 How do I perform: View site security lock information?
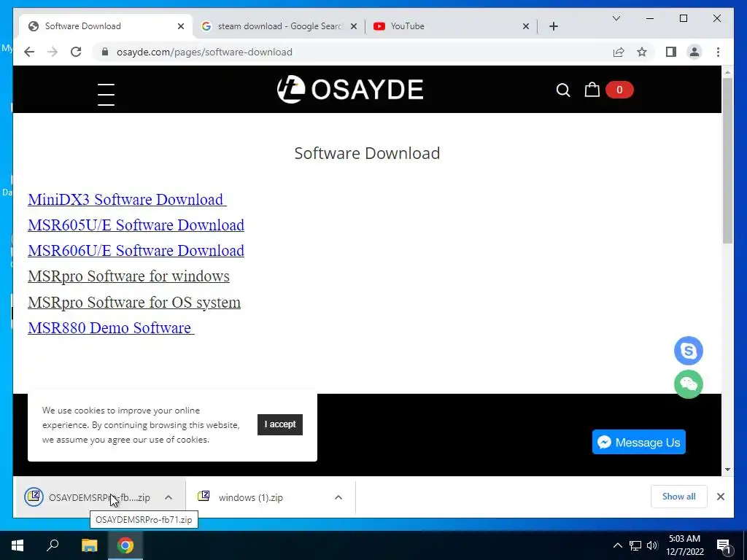[105, 52]
